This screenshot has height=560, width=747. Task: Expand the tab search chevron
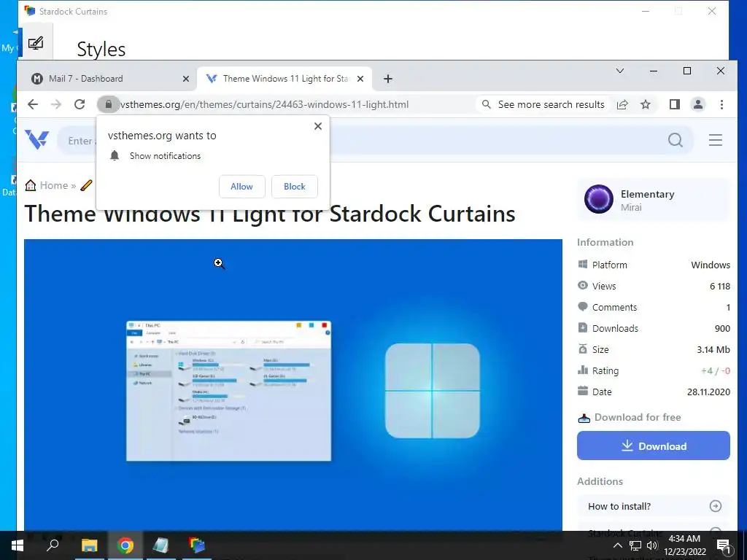tap(620, 71)
